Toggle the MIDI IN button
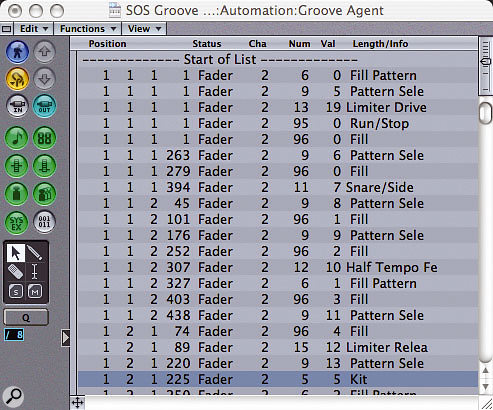The image size is (493, 410). [x=17, y=106]
